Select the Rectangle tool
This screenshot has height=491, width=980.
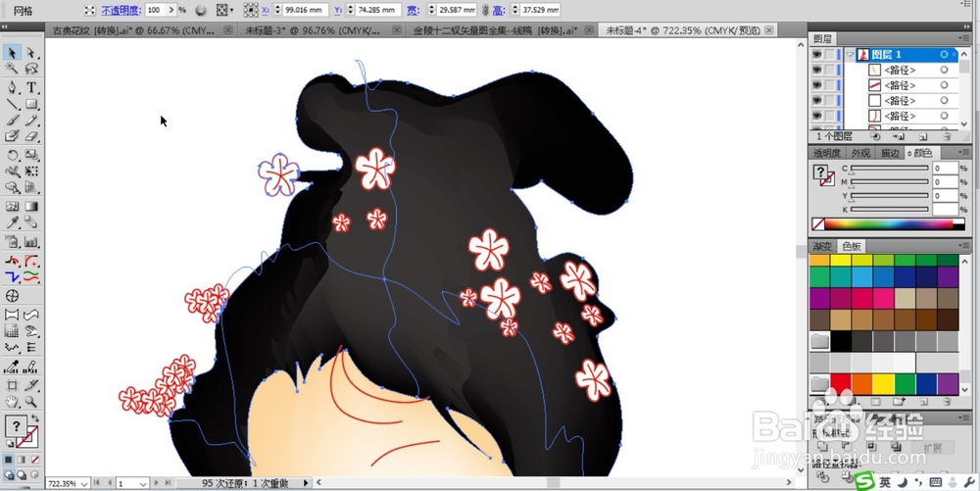tap(31, 104)
